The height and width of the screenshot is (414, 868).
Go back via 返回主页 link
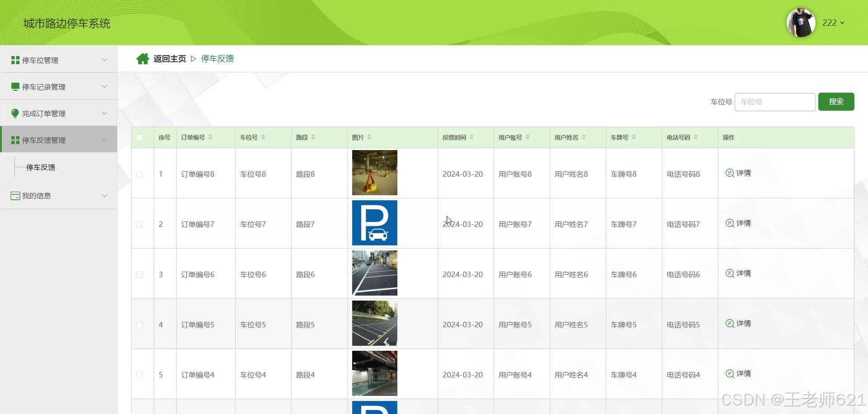tap(170, 59)
